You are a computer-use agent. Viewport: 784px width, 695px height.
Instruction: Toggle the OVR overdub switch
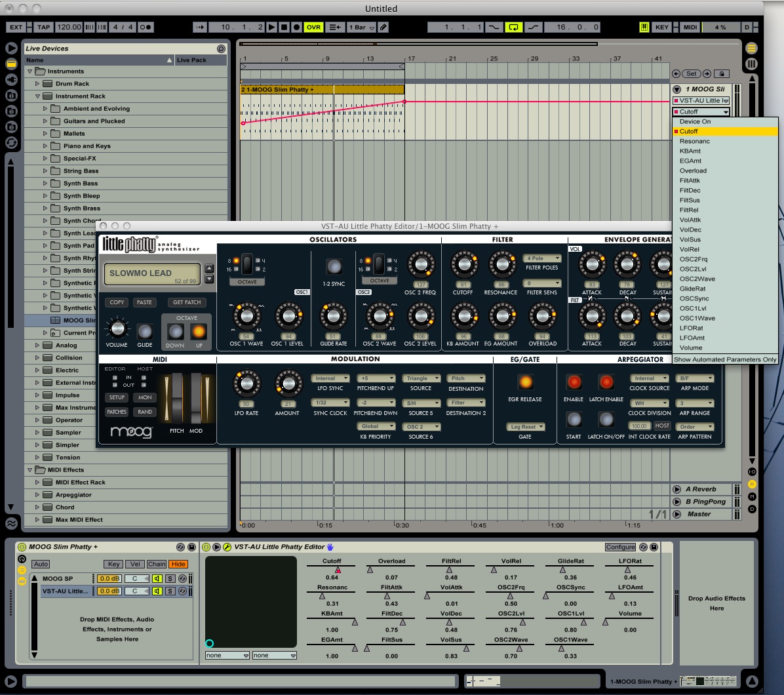coord(313,28)
